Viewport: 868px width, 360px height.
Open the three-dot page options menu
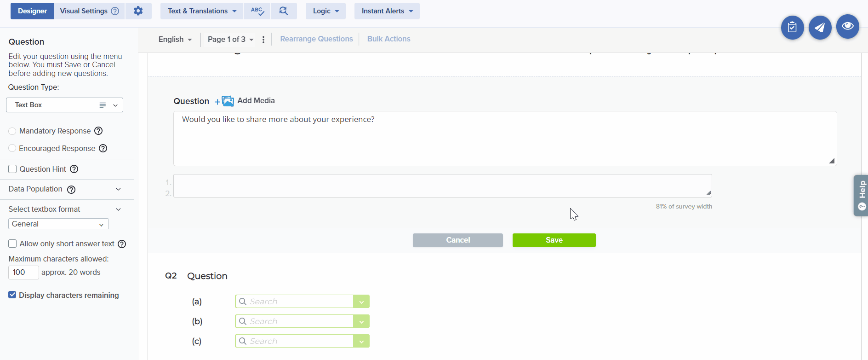click(263, 40)
